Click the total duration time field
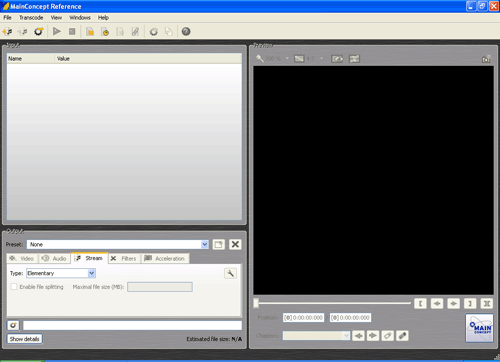Screen dimensions: 500x362 (350, 318)
